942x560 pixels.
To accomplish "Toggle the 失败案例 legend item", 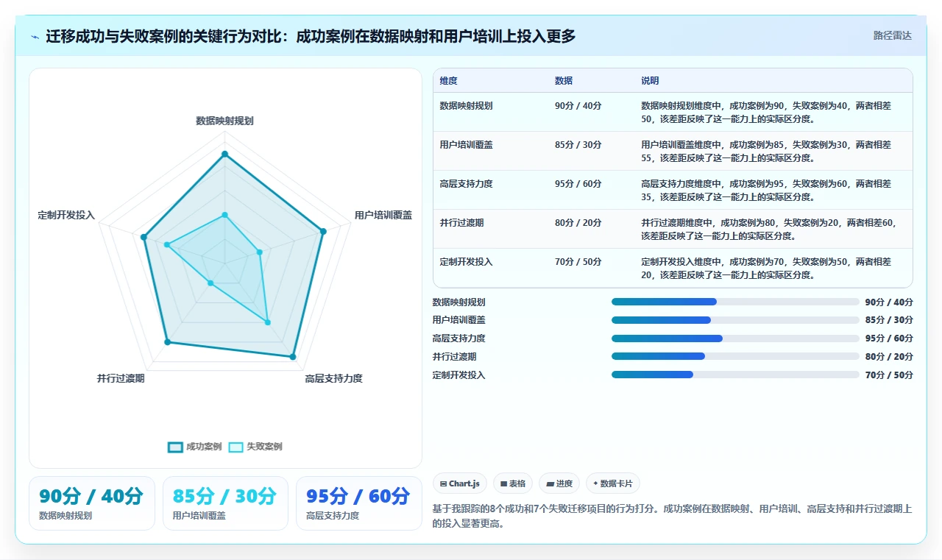I will (x=255, y=447).
